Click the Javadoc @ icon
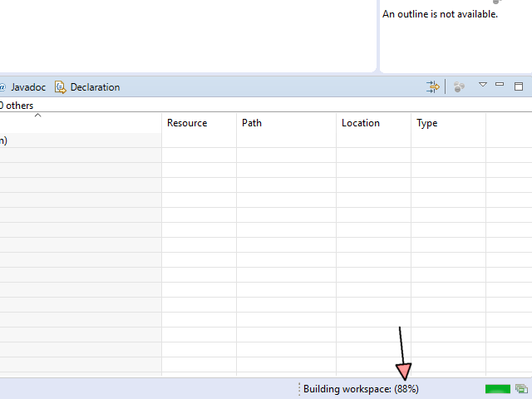 [x=3, y=87]
